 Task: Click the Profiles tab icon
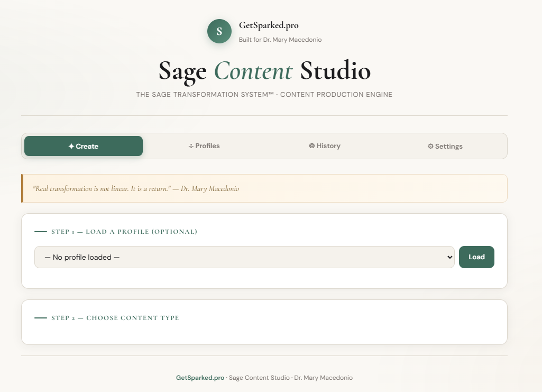191,146
